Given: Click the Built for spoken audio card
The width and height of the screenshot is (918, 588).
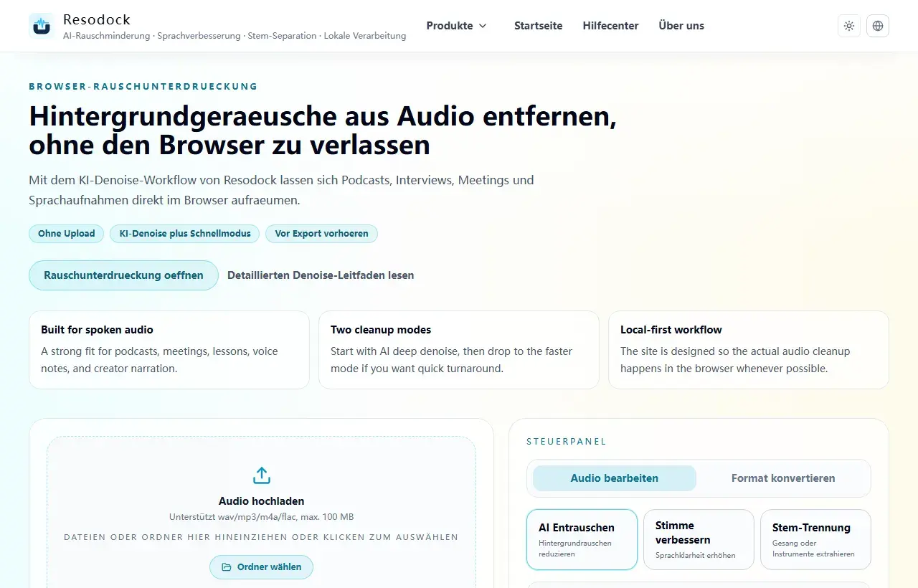Looking at the screenshot, I should 169,350.
